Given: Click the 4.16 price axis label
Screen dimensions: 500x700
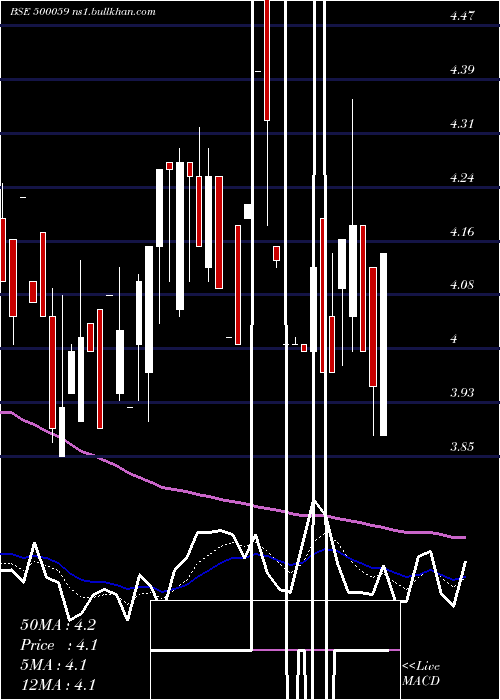Looking at the screenshot, I should (x=462, y=232).
